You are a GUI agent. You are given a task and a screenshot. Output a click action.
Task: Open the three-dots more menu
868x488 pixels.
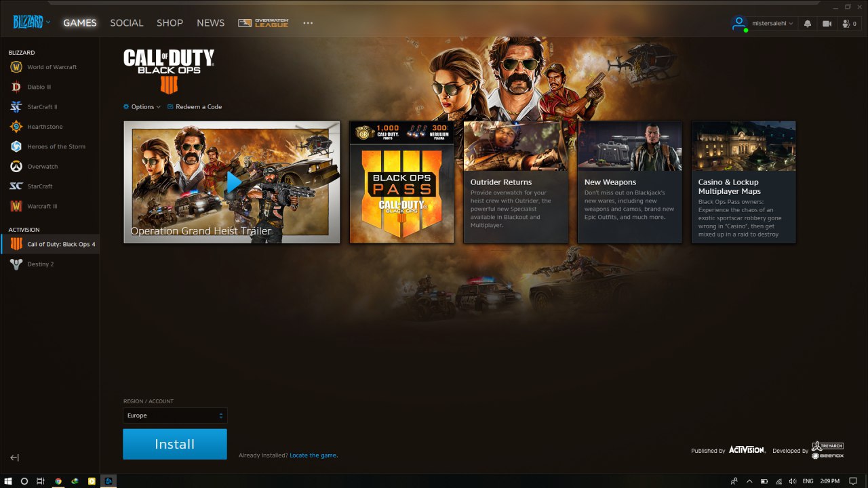point(308,23)
